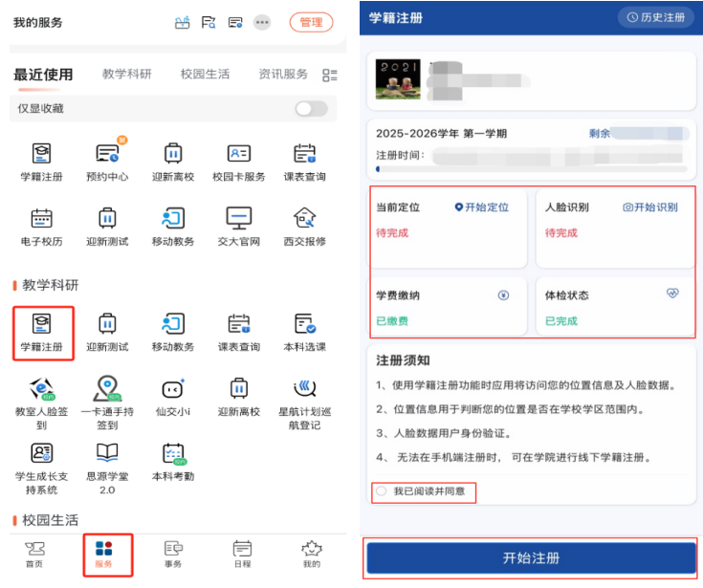Switch to the 校园生活 tab
Image resolution: width=703 pixels, height=588 pixels.
click(205, 75)
